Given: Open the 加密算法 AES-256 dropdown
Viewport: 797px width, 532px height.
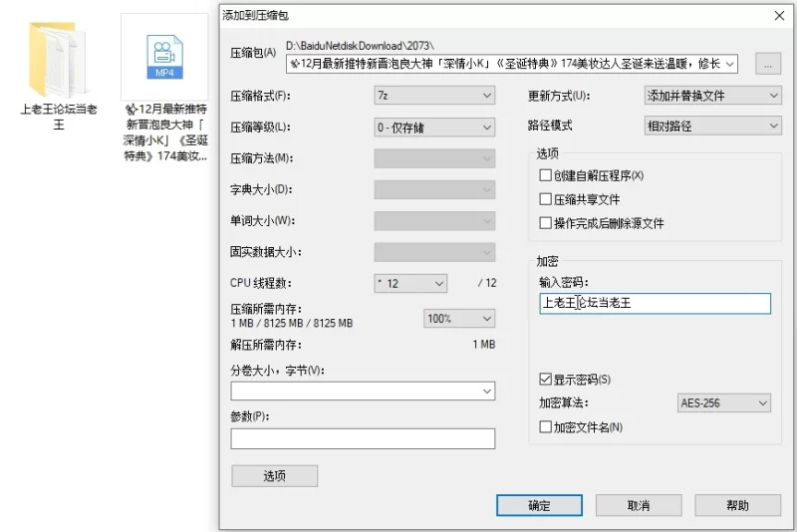Looking at the screenshot, I should 724,403.
